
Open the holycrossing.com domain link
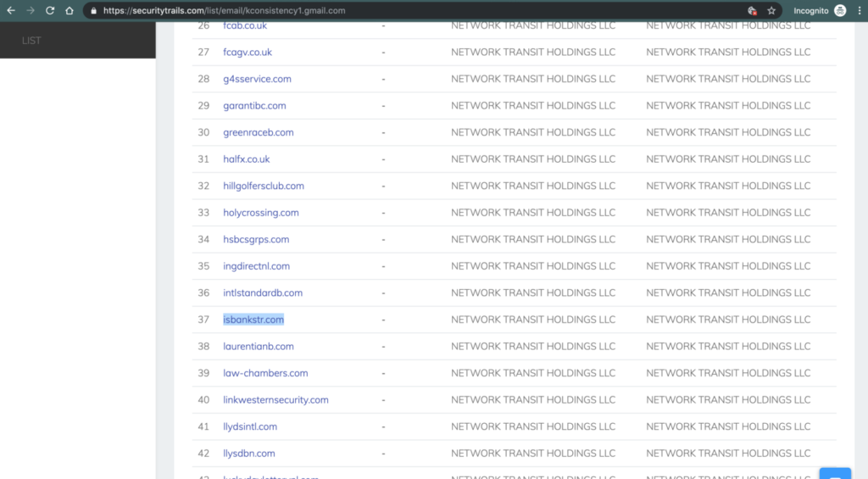tap(261, 213)
